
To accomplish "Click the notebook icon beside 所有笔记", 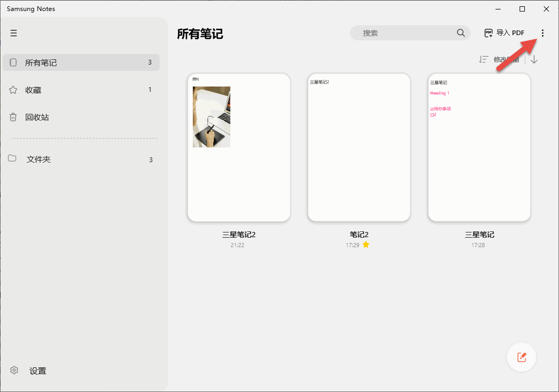I will pos(13,62).
